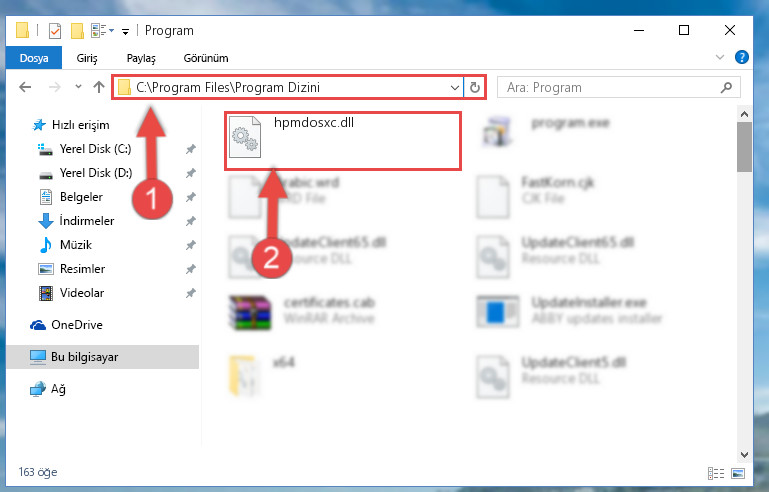769x492 pixels.
Task: Switch to details view in status bar
Action: click(716, 473)
